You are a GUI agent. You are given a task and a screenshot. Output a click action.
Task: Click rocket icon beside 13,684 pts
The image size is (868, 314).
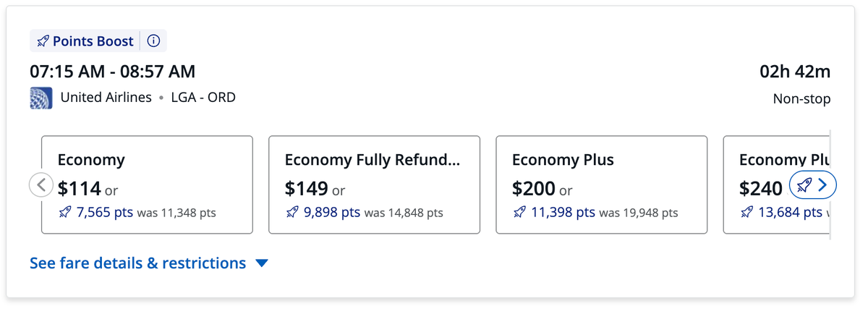(746, 213)
